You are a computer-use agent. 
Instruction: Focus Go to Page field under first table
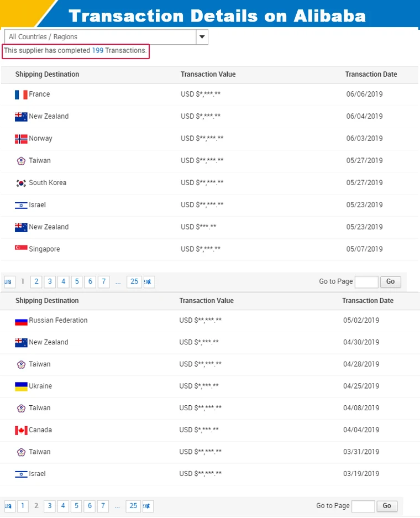pyautogui.click(x=366, y=282)
